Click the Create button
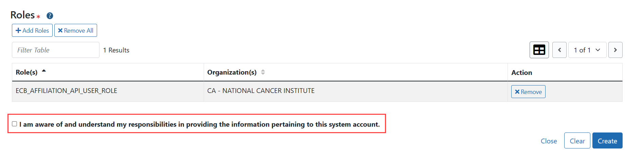This screenshot has height=157, width=644. (607, 141)
